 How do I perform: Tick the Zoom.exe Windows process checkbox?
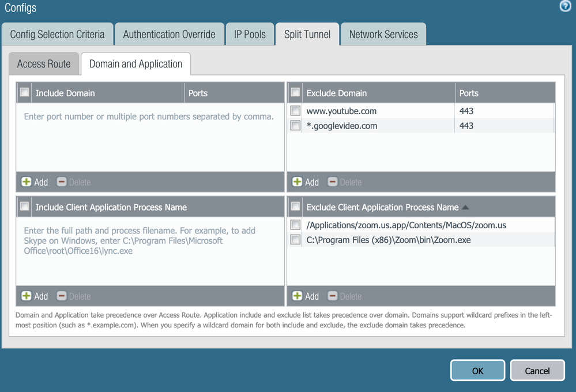click(295, 240)
